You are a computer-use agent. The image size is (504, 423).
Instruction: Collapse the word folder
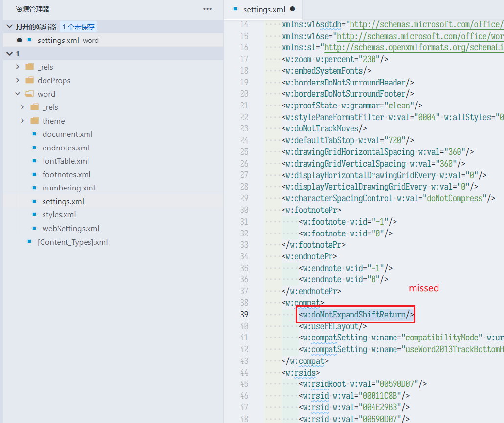pos(18,93)
